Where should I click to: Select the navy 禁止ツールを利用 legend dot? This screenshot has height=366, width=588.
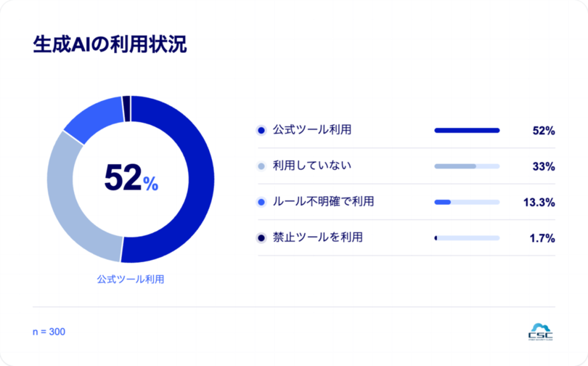click(261, 238)
